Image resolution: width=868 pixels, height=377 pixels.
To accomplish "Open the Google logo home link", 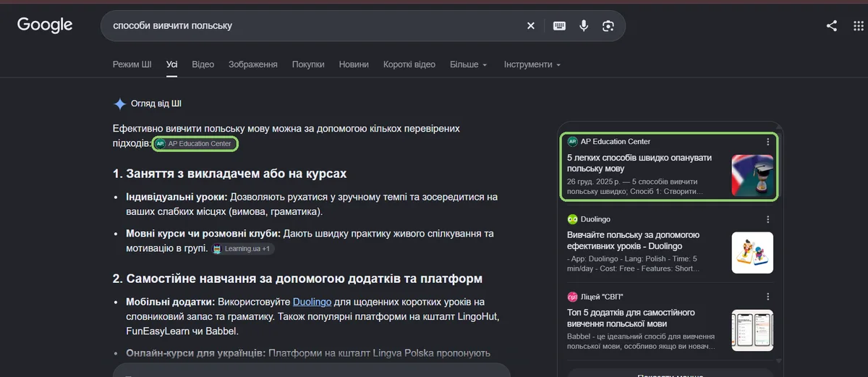I will [x=45, y=25].
